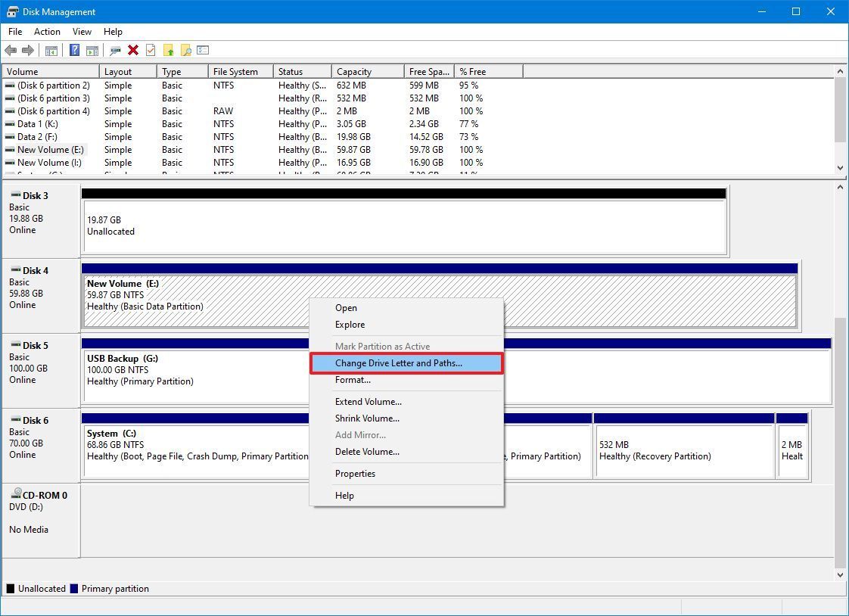This screenshot has height=616, width=849.
Task: Click Format in the context menu
Action: click(x=352, y=379)
